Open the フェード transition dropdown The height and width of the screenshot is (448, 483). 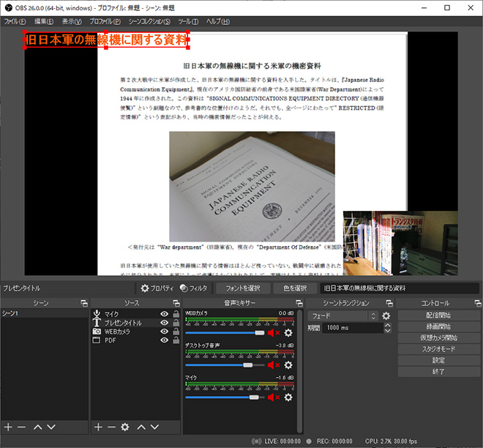pos(342,316)
